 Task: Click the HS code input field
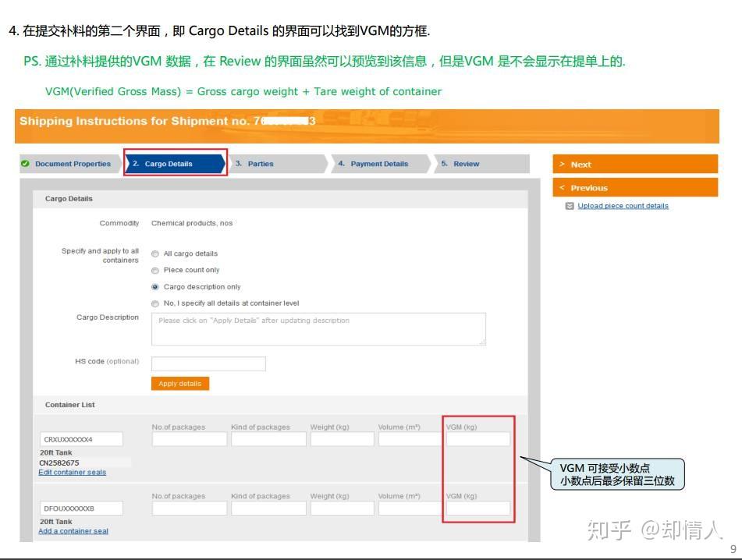point(208,363)
